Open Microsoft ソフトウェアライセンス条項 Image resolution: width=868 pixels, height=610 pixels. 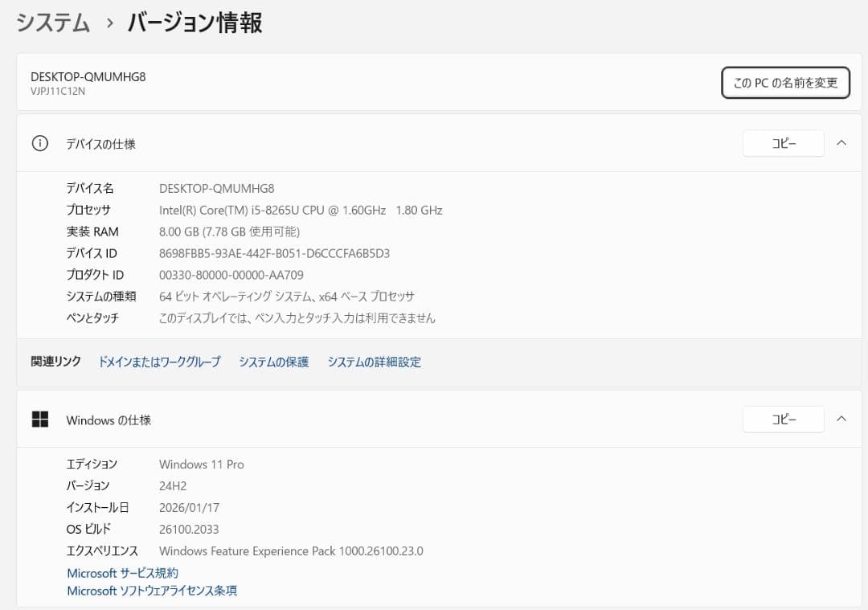(x=152, y=591)
